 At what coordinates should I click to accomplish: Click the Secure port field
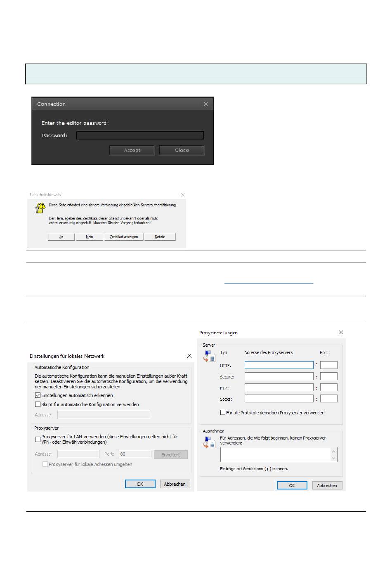(x=329, y=376)
